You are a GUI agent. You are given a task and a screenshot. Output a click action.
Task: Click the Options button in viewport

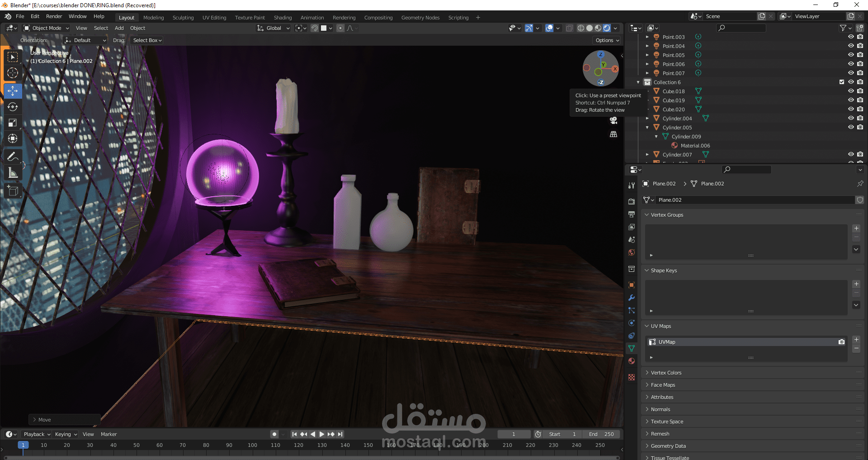coord(607,40)
